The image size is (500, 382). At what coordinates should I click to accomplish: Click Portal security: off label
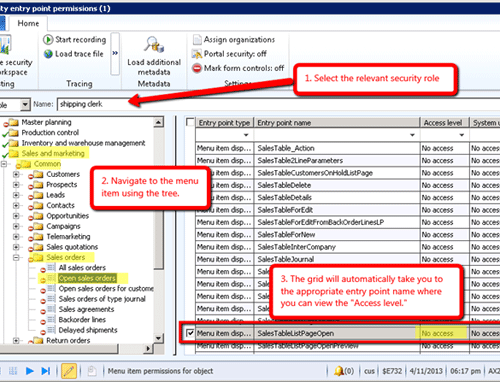pos(235,54)
